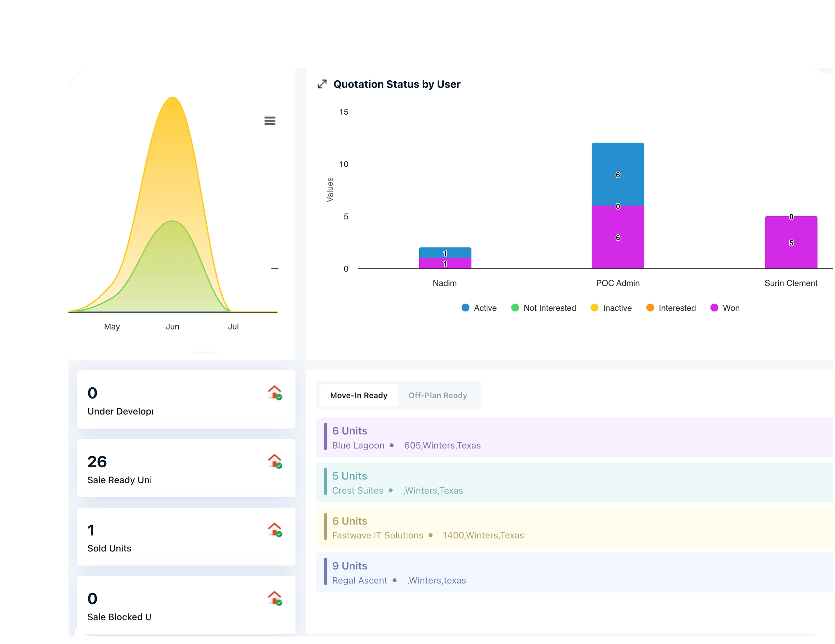This screenshot has height=644, width=835.
Task: Open the Blue Lagoon 6 Units row
Action: tap(573, 437)
